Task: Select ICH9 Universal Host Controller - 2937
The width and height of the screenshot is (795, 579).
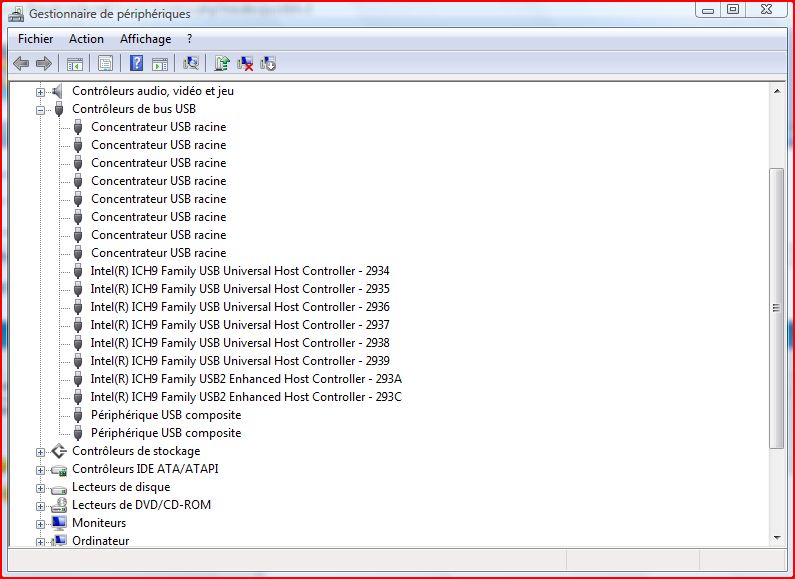Action: (x=240, y=325)
